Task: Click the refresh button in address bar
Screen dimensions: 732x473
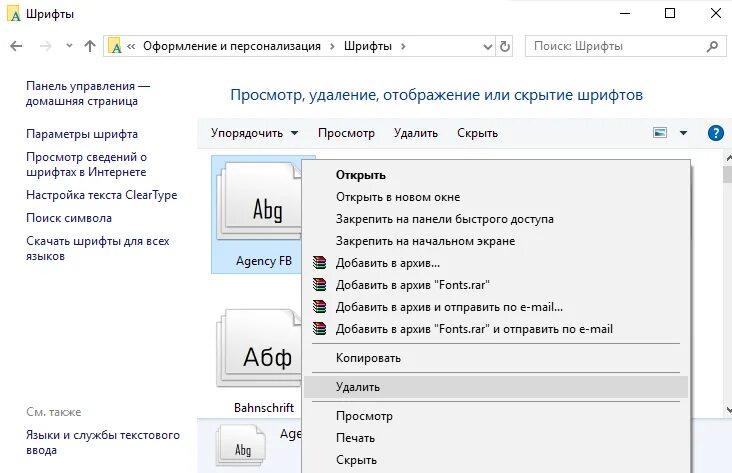Action: 505,46
